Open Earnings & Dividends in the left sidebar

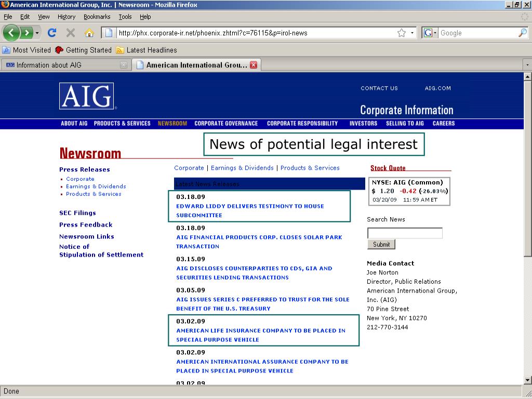[96, 187]
